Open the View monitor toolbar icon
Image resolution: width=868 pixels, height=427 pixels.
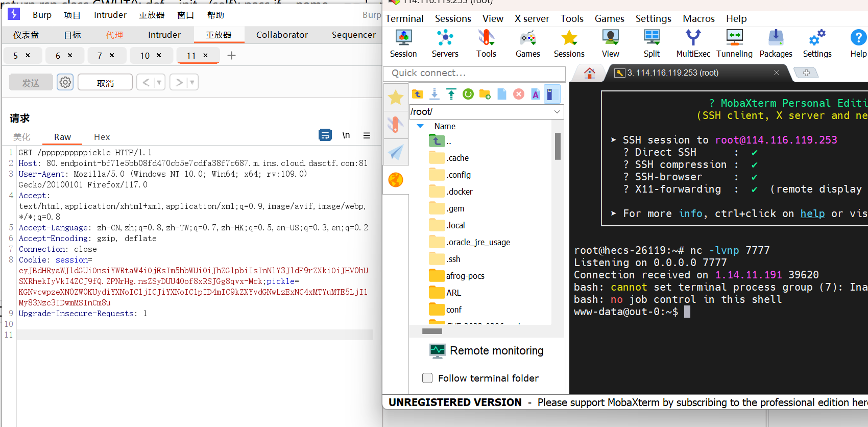click(x=610, y=43)
